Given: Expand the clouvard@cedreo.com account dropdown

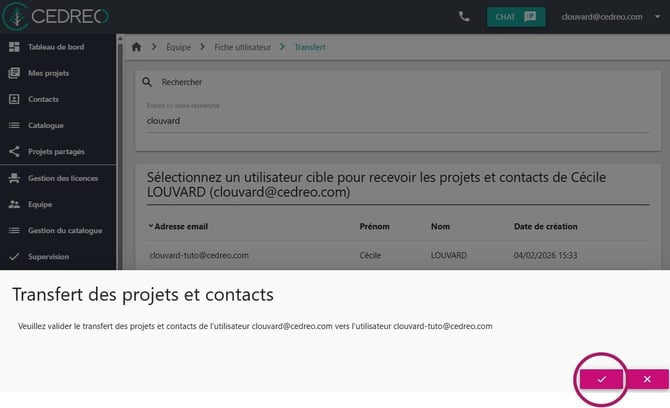Looking at the screenshot, I should [657, 17].
